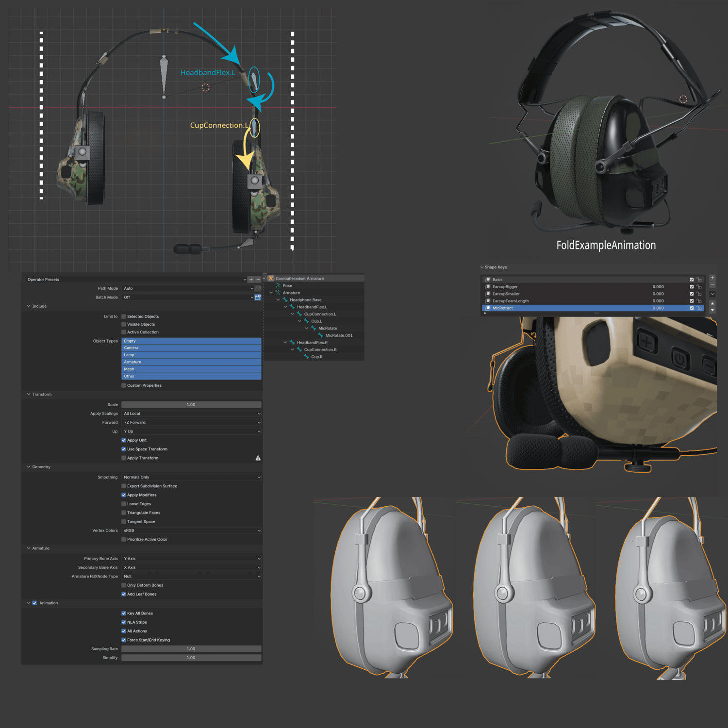This screenshot has height=728, width=728.
Task: Add a new shape key with plus button
Action: (x=712, y=278)
